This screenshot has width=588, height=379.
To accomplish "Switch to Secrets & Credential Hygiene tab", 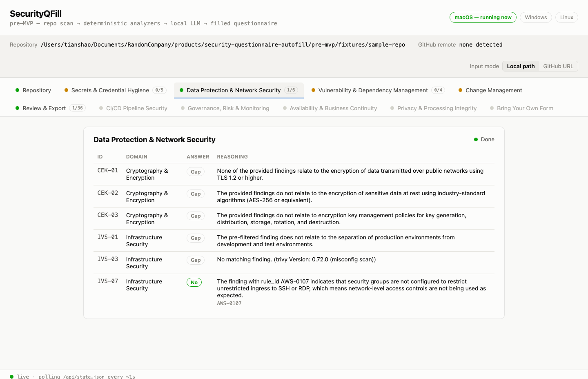I will 115,90.
